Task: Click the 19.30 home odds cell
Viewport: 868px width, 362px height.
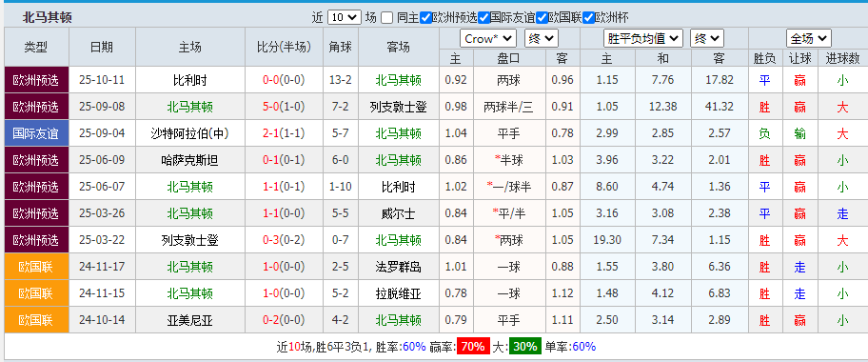Action: (x=607, y=240)
